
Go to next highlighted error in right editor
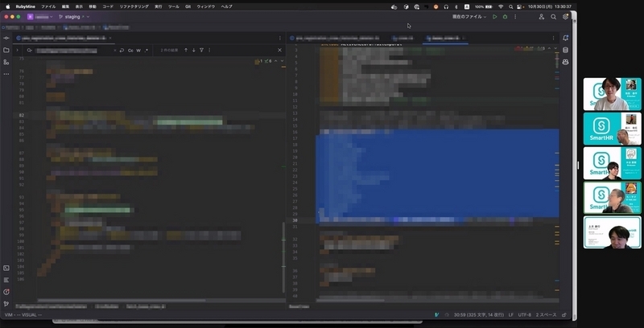pos(555,48)
